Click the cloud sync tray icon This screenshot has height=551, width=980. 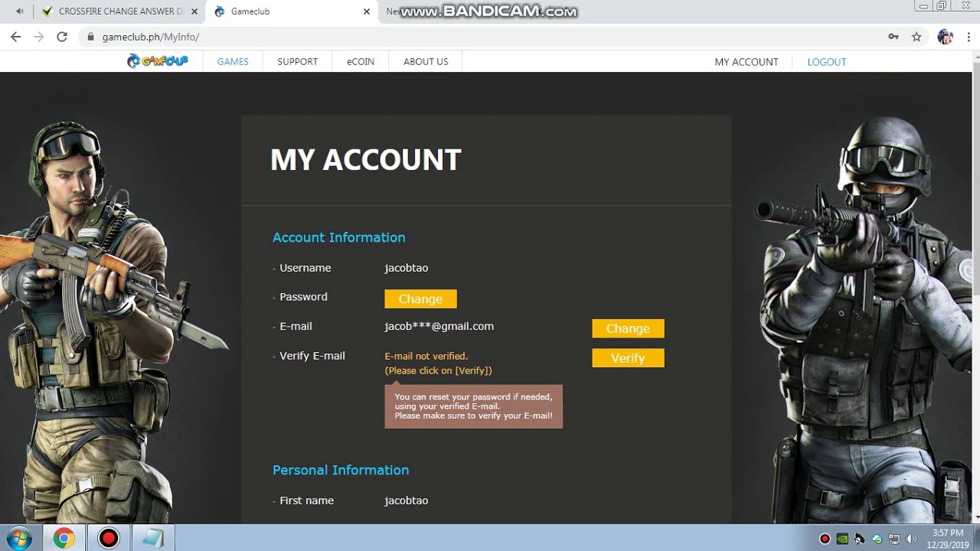coord(877,539)
